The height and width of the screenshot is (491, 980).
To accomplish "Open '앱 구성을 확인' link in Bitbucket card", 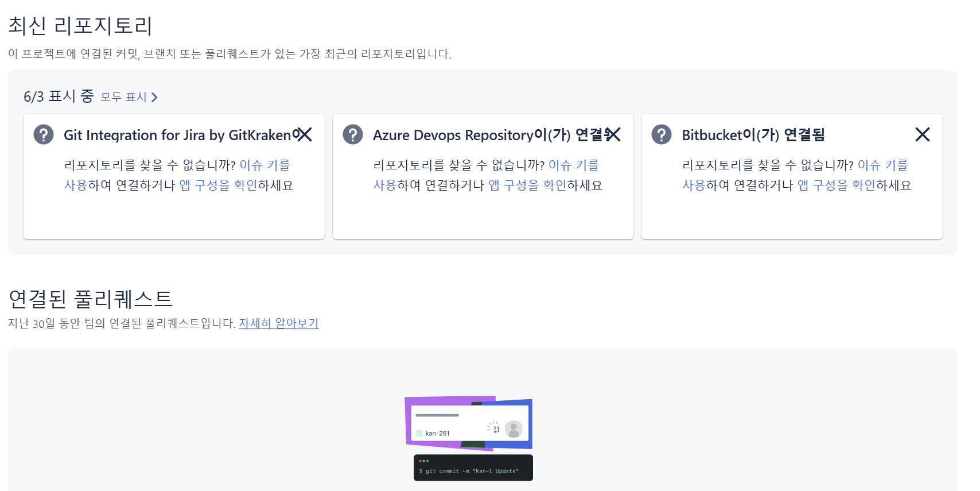I will click(x=836, y=185).
